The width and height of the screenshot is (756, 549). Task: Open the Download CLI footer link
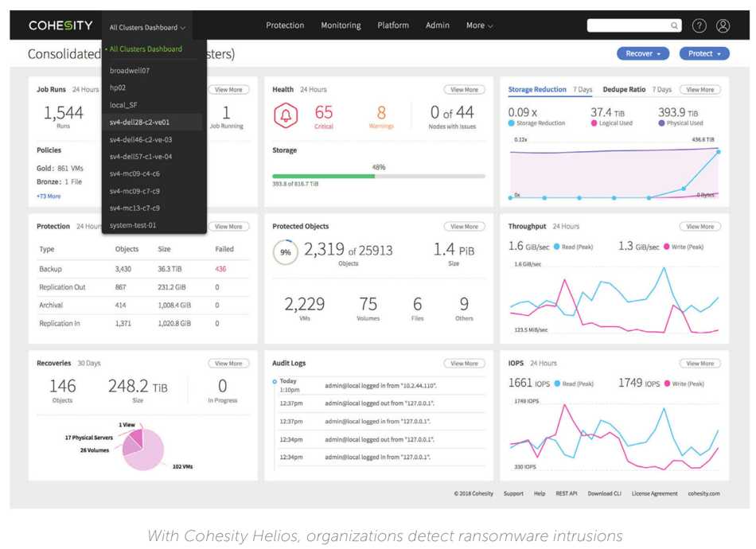coord(605,493)
